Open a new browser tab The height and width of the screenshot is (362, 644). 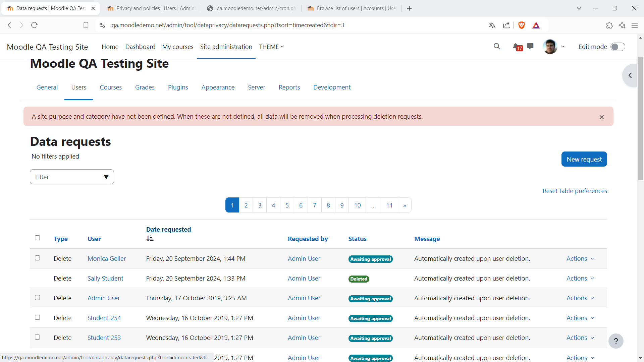[x=409, y=8]
